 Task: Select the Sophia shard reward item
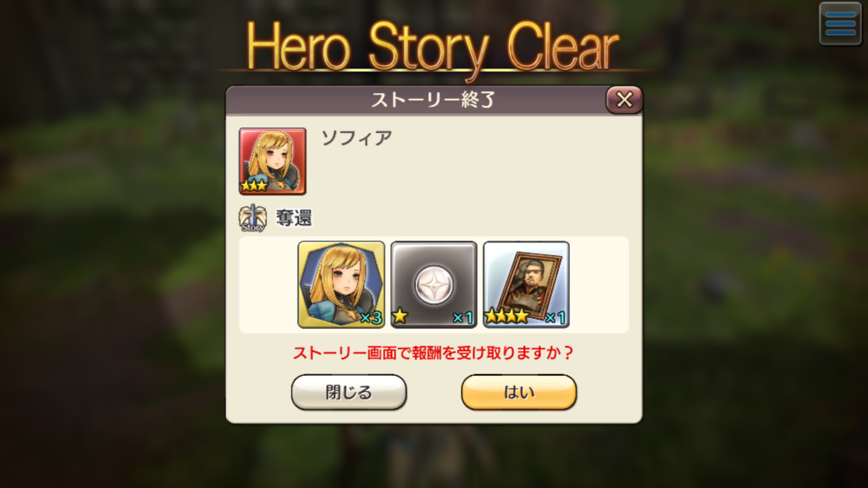(341, 284)
